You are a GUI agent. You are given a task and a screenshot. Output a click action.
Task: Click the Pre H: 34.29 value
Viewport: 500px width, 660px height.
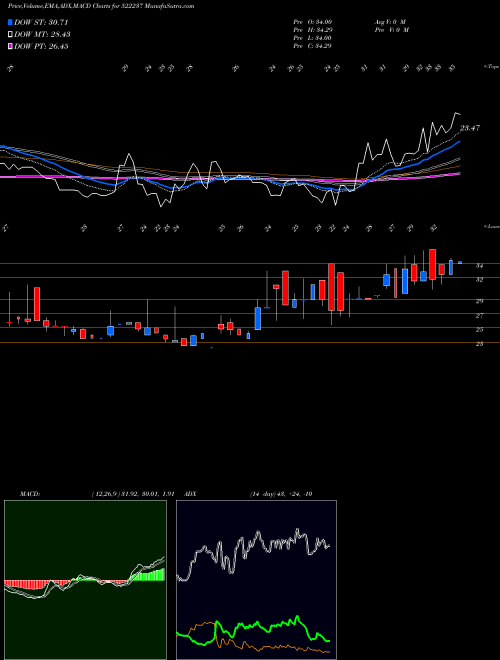pyautogui.click(x=313, y=30)
